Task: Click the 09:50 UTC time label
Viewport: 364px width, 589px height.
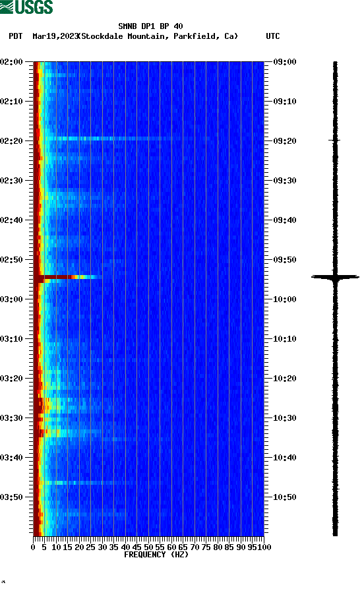Action: (285, 260)
